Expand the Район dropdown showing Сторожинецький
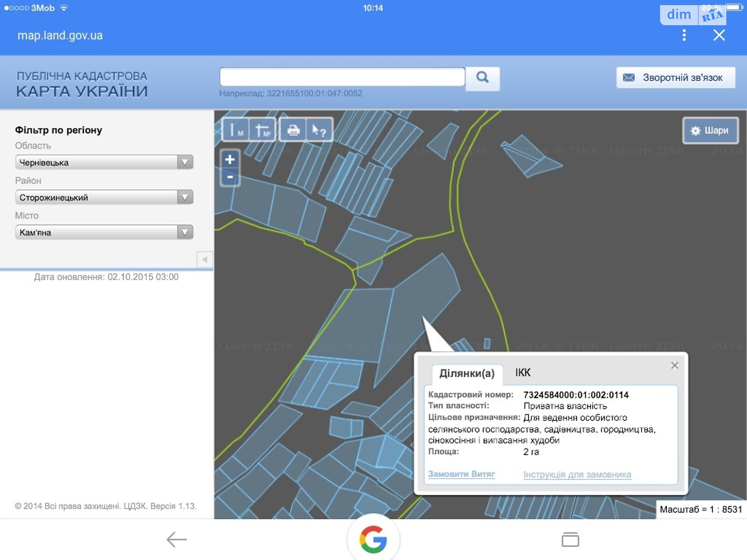Viewport: 747px width, 560px height. [x=104, y=197]
